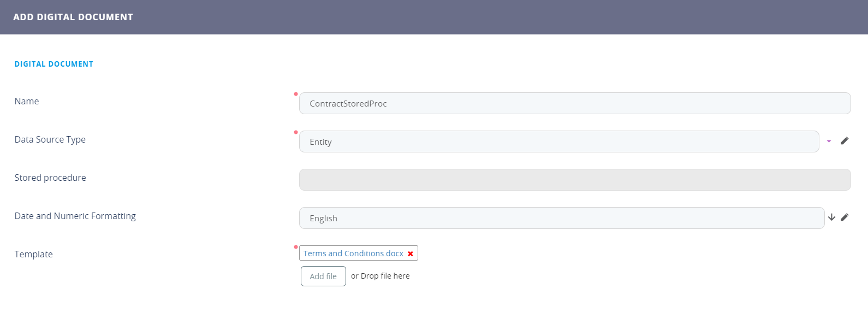Open the Entity combo box field

pos(558,142)
